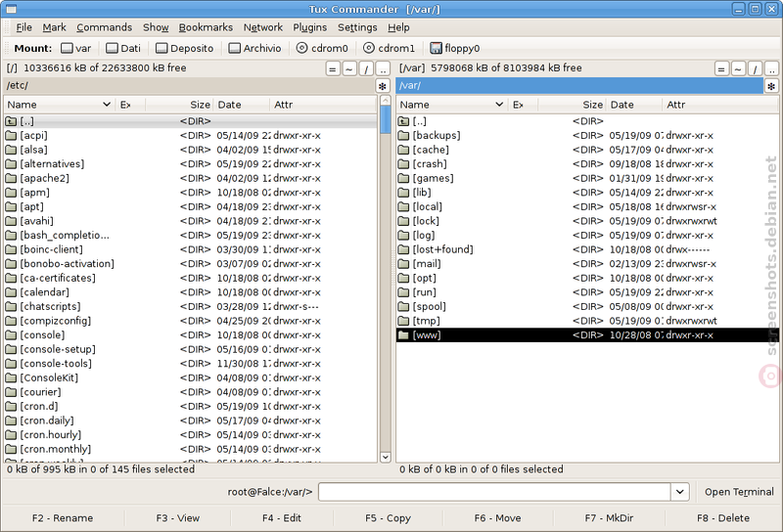Select the [backups] folder in /var/
783x532 pixels.
[x=587, y=135]
